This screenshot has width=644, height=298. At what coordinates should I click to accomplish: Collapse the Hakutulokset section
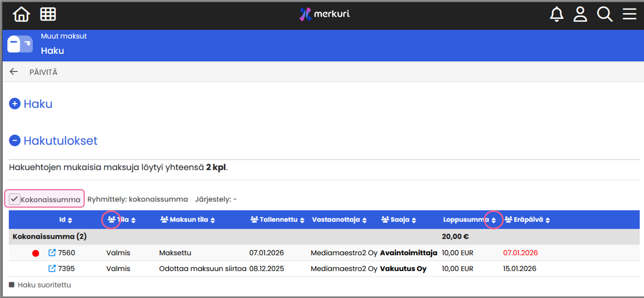[x=15, y=141]
